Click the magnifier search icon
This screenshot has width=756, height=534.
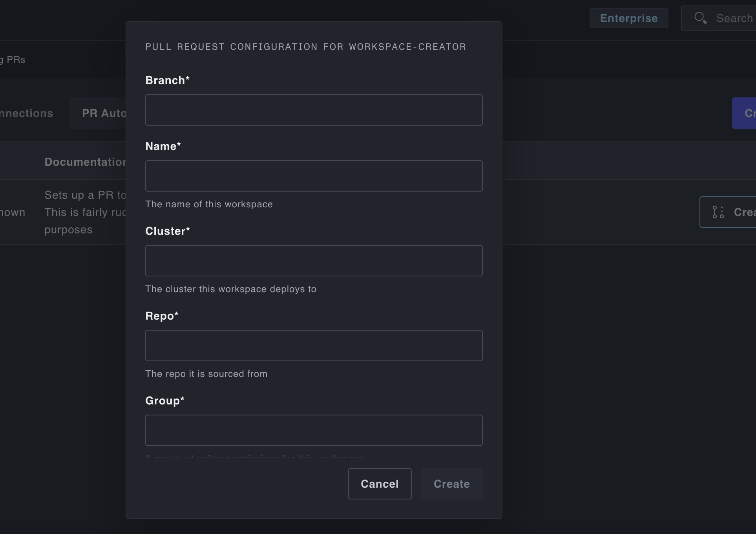click(700, 18)
